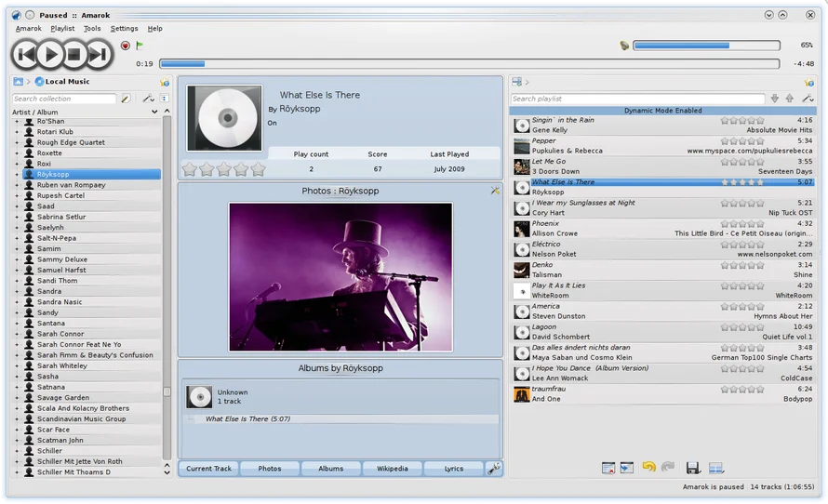This screenshot has width=828, height=504.
Task: Switch to the Current Track tab
Action: coord(208,469)
